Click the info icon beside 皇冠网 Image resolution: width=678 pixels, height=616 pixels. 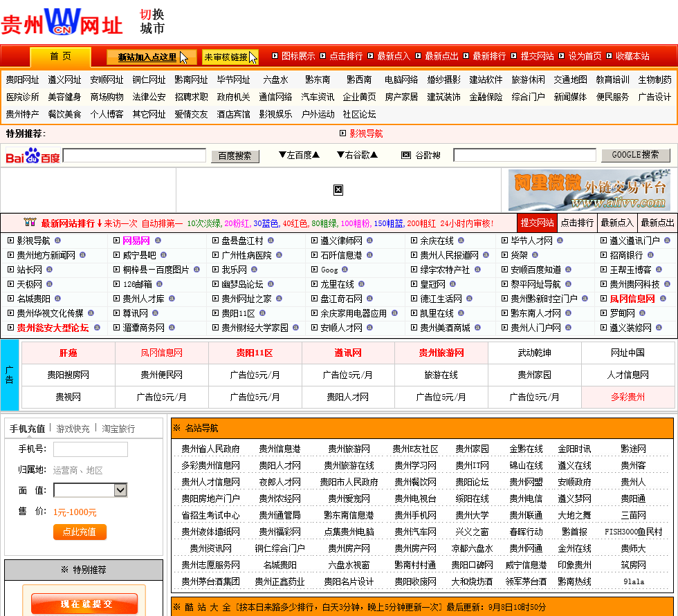point(452,284)
